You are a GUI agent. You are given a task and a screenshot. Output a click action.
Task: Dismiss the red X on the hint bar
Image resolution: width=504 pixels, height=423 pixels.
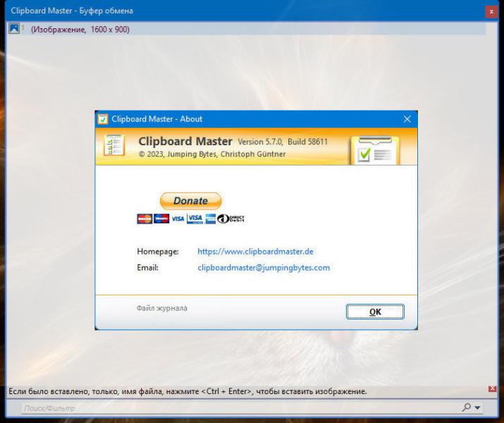(x=492, y=389)
